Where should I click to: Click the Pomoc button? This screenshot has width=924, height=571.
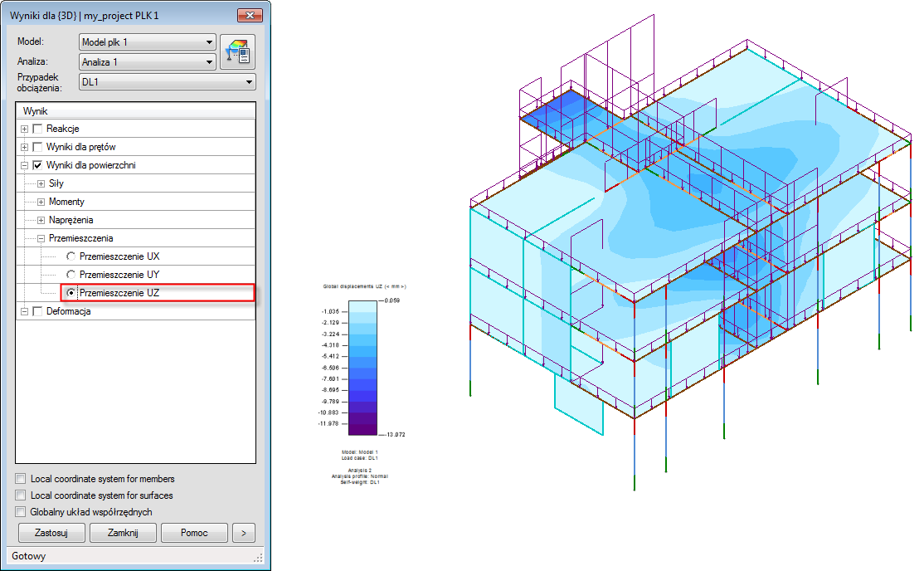[x=194, y=533]
